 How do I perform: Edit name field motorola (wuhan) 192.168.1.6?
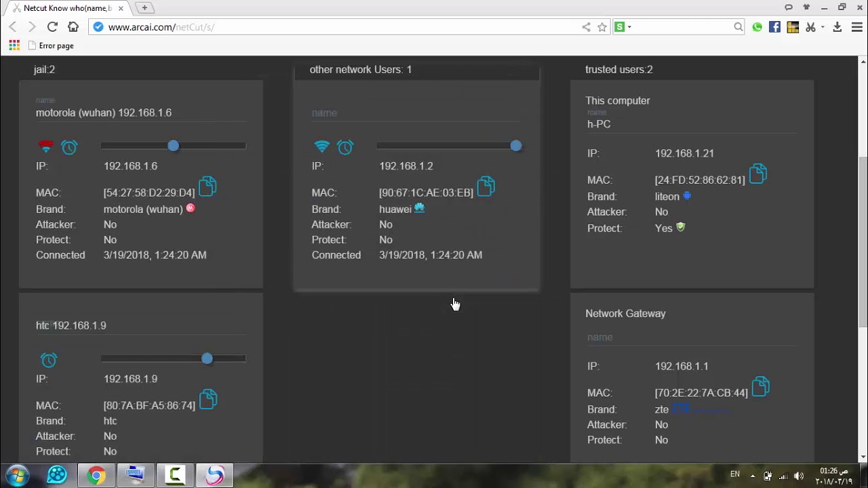tap(141, 113)
